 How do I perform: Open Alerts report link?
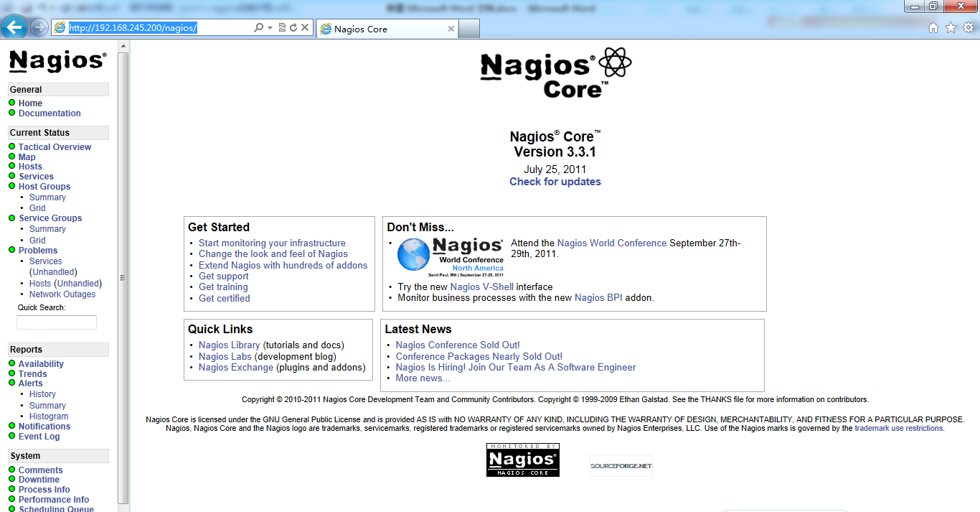(31, 383)
